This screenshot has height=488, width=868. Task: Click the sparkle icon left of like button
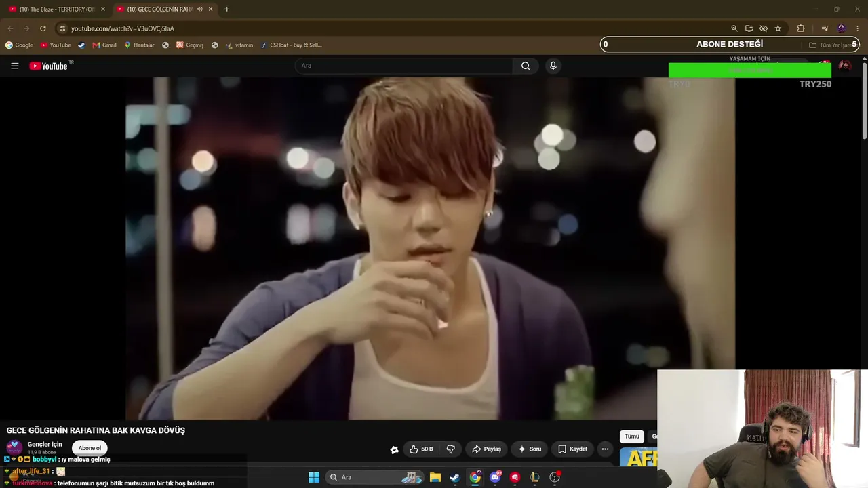pyautogui.click(x=394, y=449)
